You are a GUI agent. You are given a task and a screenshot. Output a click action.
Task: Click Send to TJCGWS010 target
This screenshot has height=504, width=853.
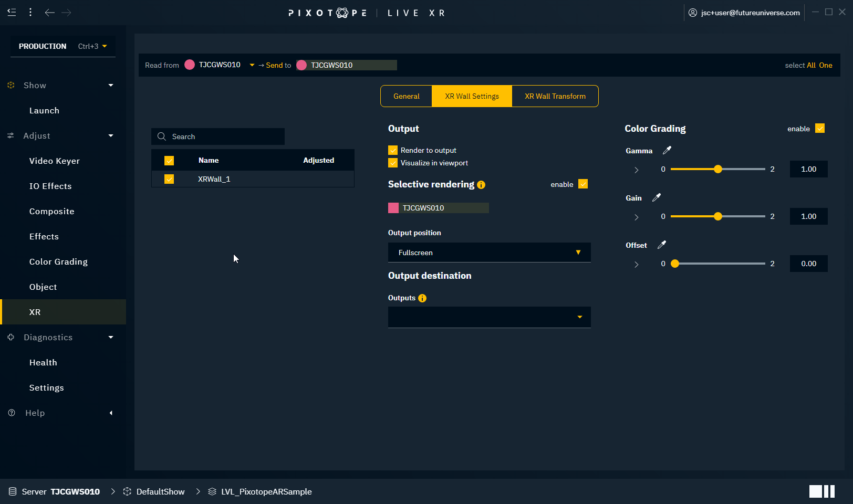(x=347, y=65)
